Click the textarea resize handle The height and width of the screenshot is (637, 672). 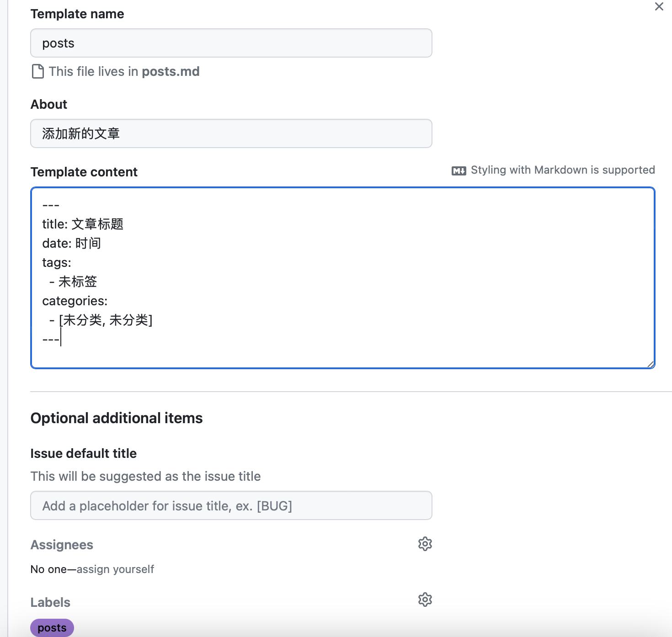coord(651,364)
